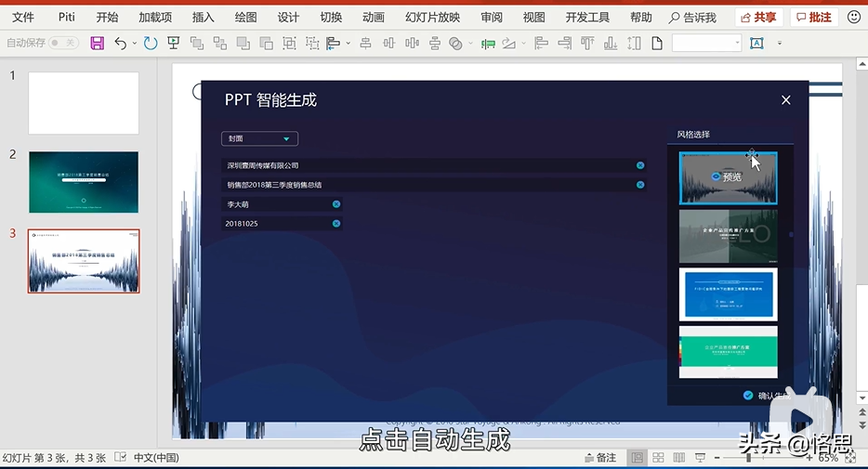Switch to the 幻灯片放映 tab
Image resolution: width=868 pixels, height=469 pixels.
click(432, 17)
